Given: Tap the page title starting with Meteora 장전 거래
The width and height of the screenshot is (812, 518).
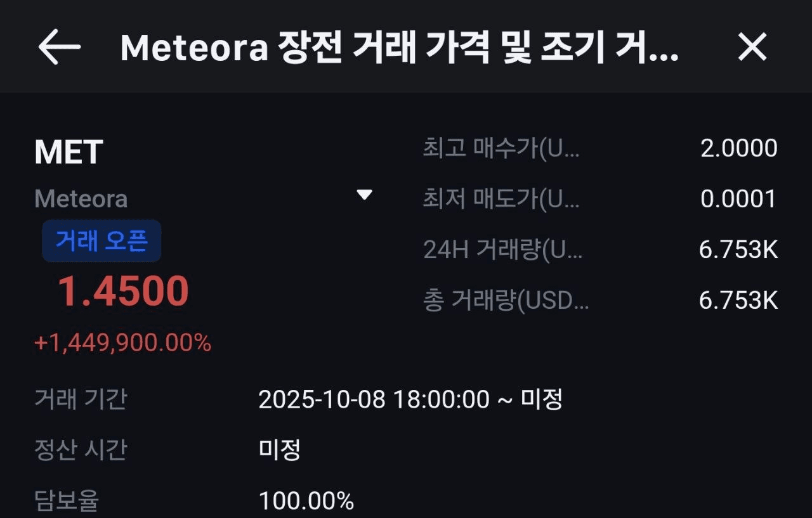Looking at the screenshot, I should (x=400, y=48).
